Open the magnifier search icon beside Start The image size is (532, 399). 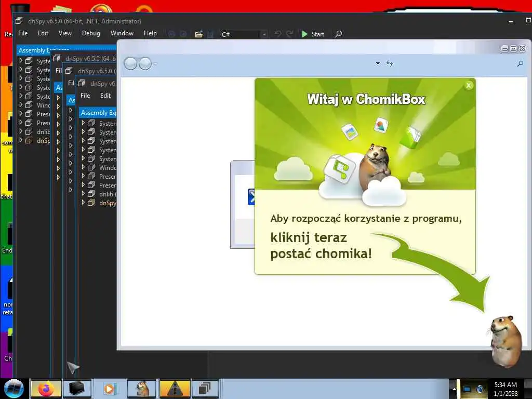coord(338,34)
